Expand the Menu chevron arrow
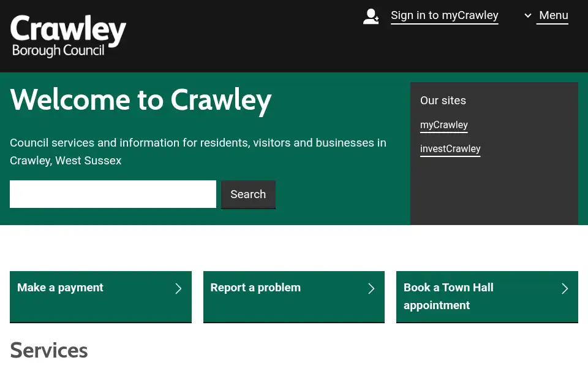This screenshot has width=588, height=368. tap(527, 16)
